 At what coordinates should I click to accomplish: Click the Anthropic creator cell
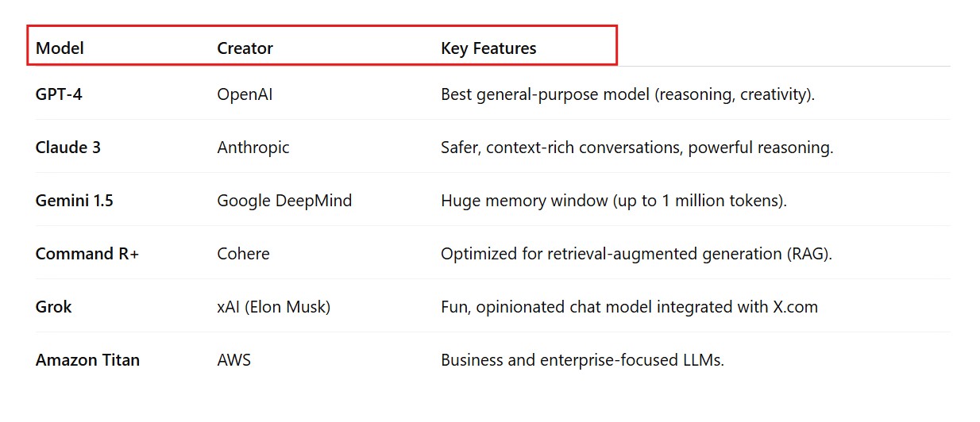[x=253, y=148]
